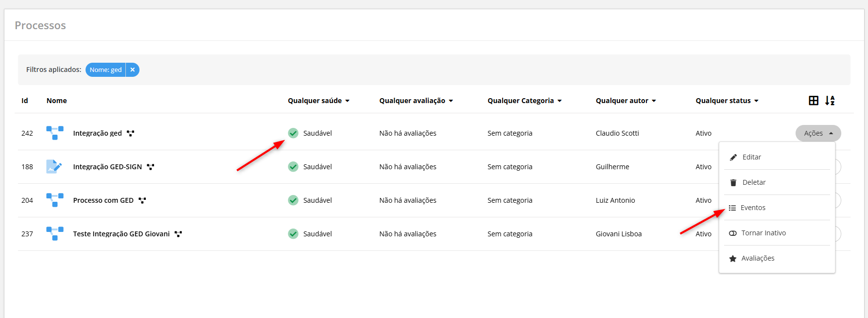Click the flow icon for Integração ged

[54, 133]
